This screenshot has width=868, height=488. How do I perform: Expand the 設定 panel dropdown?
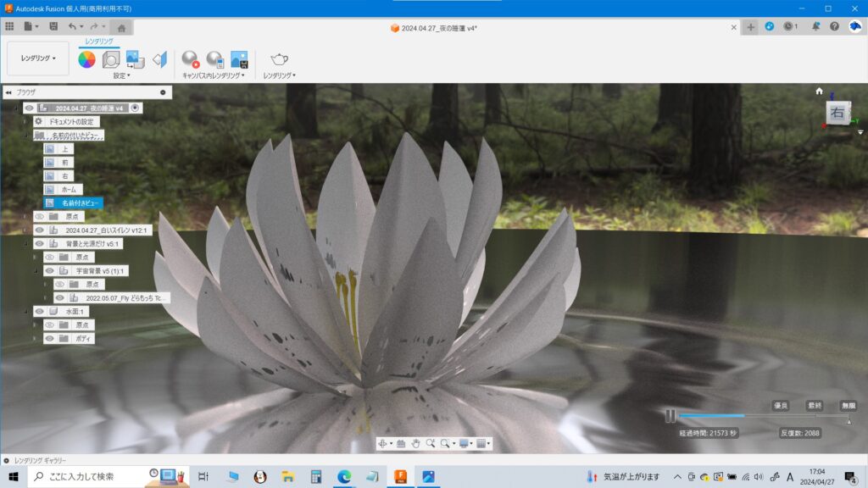click(x=122, y=75)
